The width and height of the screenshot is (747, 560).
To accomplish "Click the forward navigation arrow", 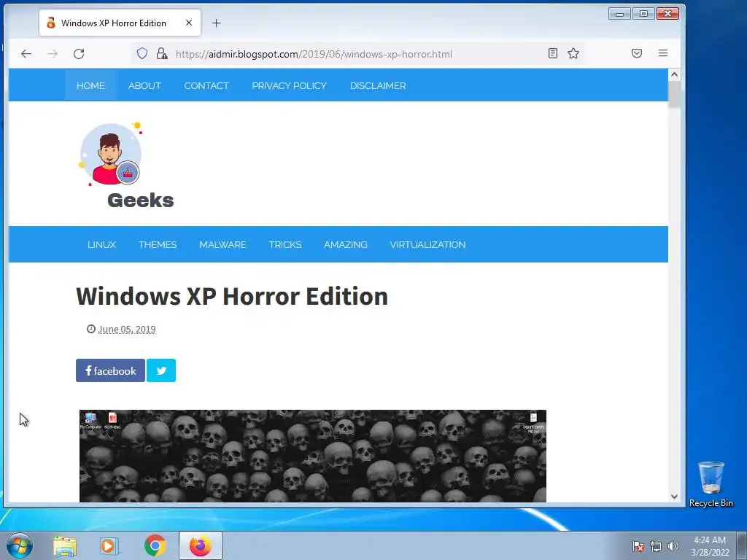I will [x=53, y=54].
